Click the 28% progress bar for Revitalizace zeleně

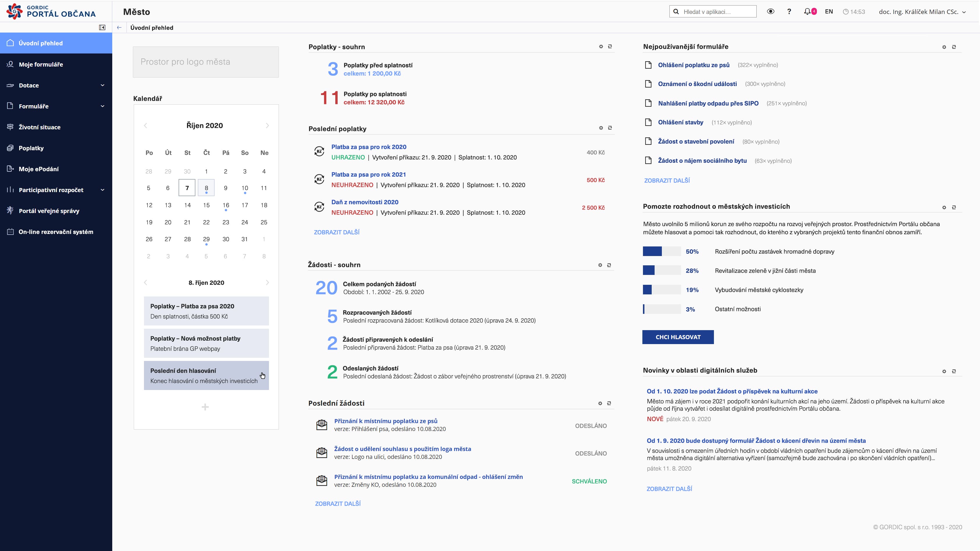pyautogui.click(x=662, y=270)
